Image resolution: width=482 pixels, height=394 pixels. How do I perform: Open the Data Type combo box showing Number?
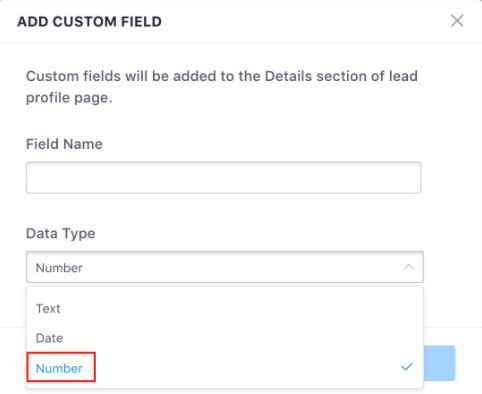225,267
